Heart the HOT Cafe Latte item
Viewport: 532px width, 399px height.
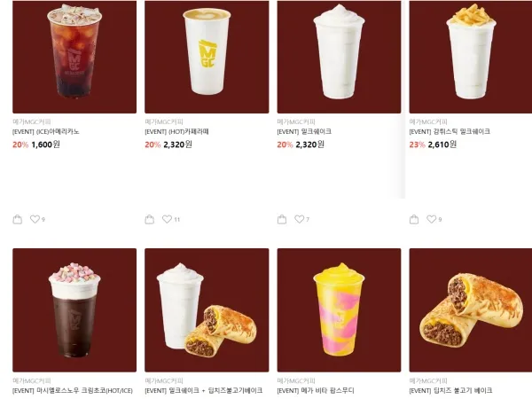coord(167,219)
